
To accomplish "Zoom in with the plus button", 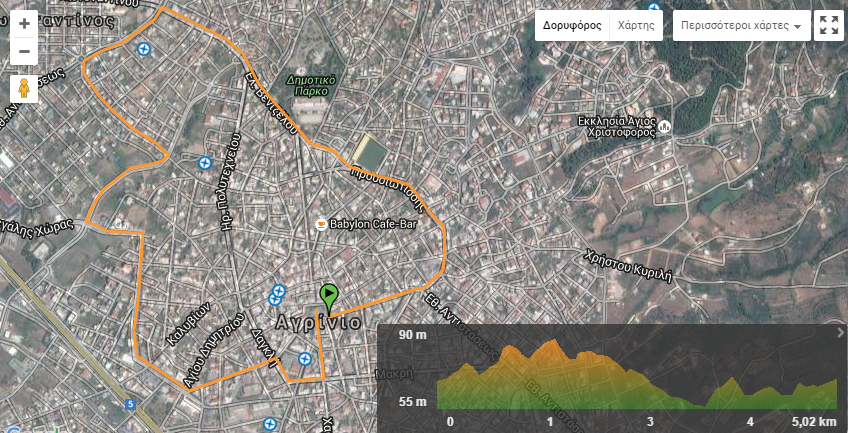I will pyautogui.click(x=24, y=23).
